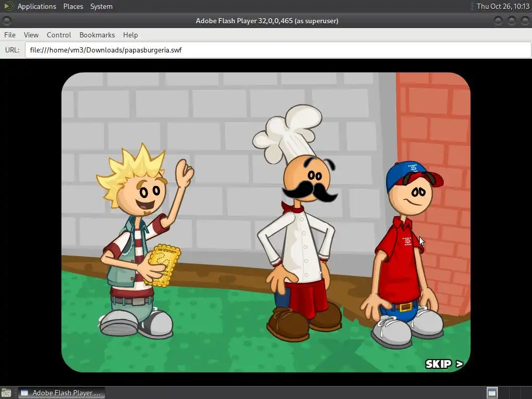Click the red-shirted employee character
The height and width of the screenshot is (399, 532).
coord(403,255)
